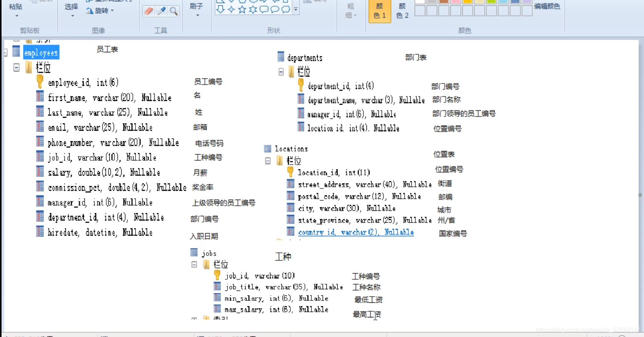Choose the cloud callout shape
This screenshot has width=644, height=337.
(286, 9)
